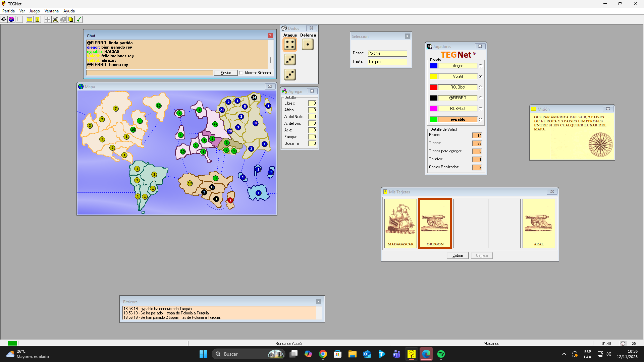Select the diegor player radio button
This screenshot has width=644, height=362.
tap(480, 66)
